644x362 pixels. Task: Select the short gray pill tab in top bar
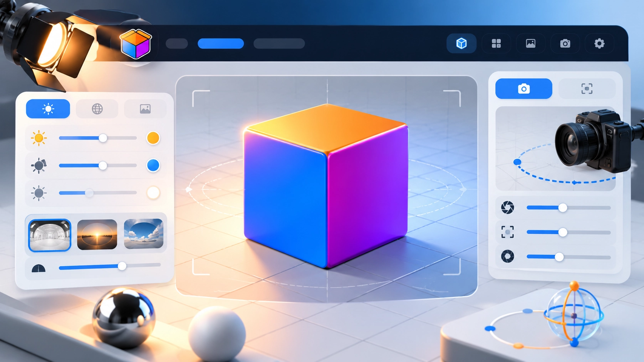pyautogui.click(x=177, y=43)
